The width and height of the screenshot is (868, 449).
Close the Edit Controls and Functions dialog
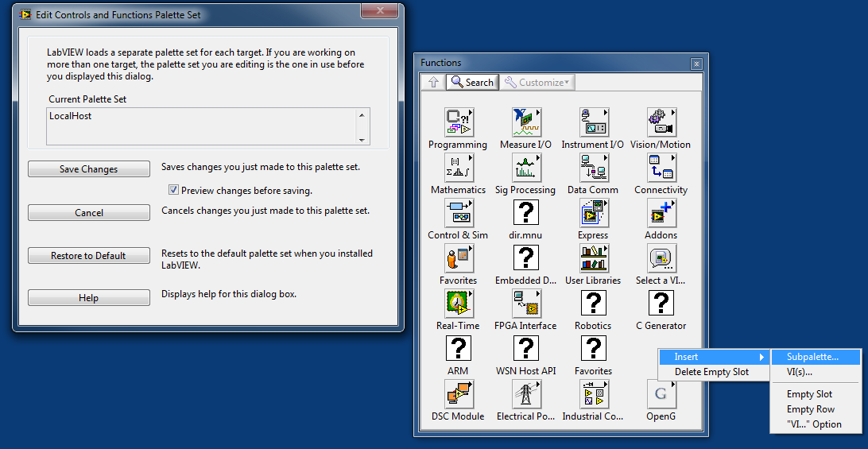380,10
